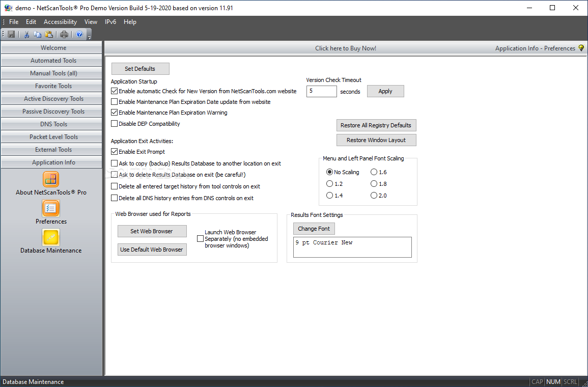Viewport: 588px width, 387px height.
Task: Click the Set Web Browser button
Action: click(x=152, y=231)
